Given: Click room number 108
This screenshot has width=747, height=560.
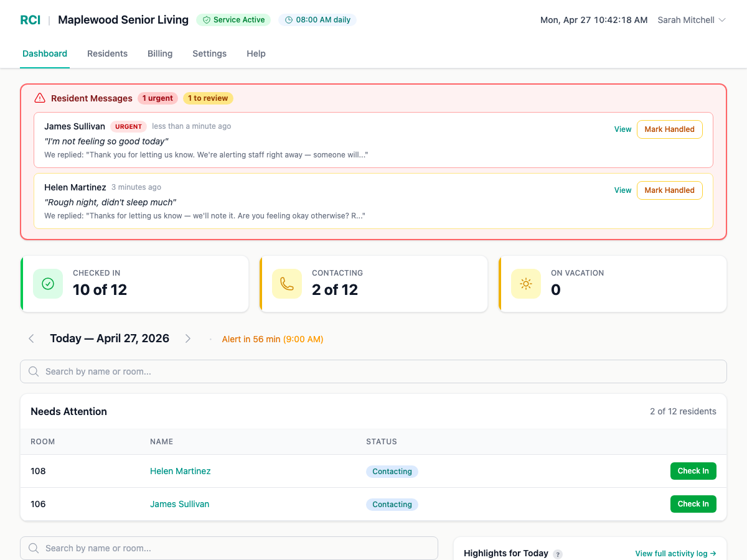Looking at the screenshot, I should click(38, 471).
